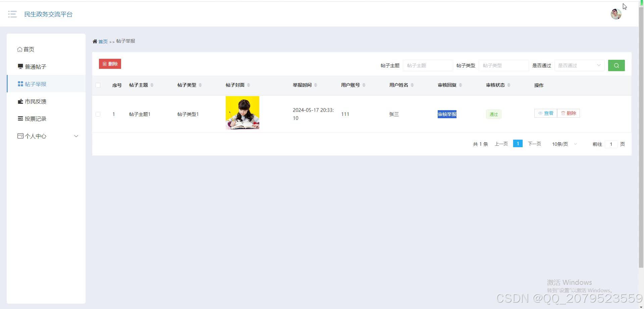Focus the 帖子主题 search field

coord(428,65)
